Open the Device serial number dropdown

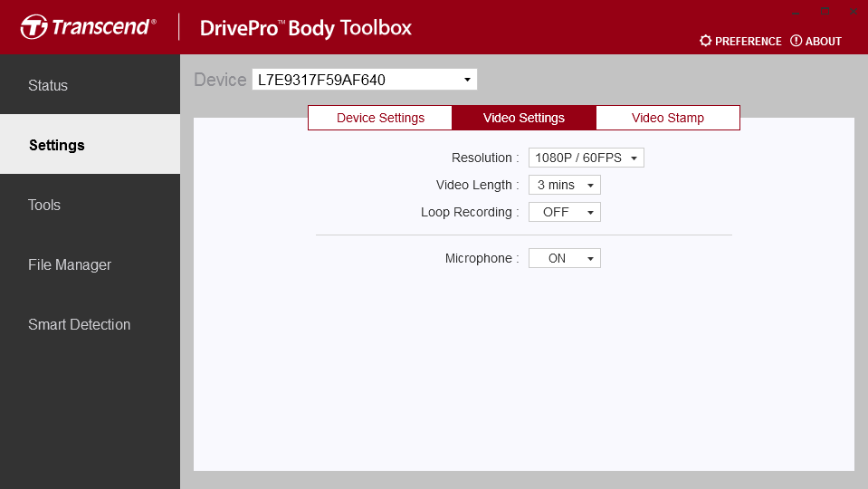(364, 80)
